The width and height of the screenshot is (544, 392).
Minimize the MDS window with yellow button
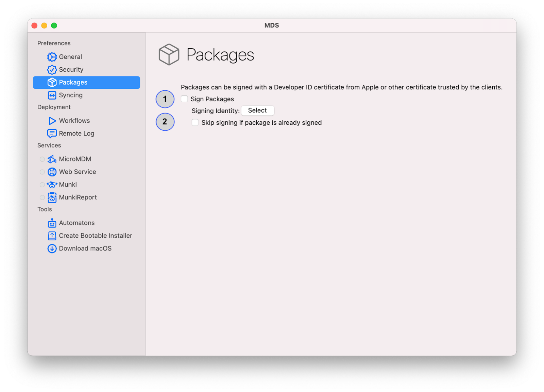coord(44,25)
